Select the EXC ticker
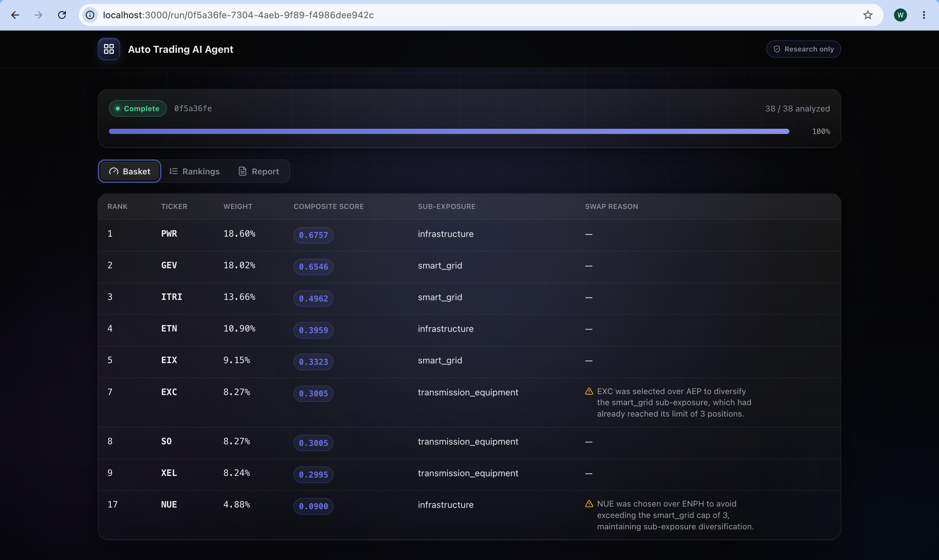The image size is (939, 560). pyautogui.click(x=169, y=392)
